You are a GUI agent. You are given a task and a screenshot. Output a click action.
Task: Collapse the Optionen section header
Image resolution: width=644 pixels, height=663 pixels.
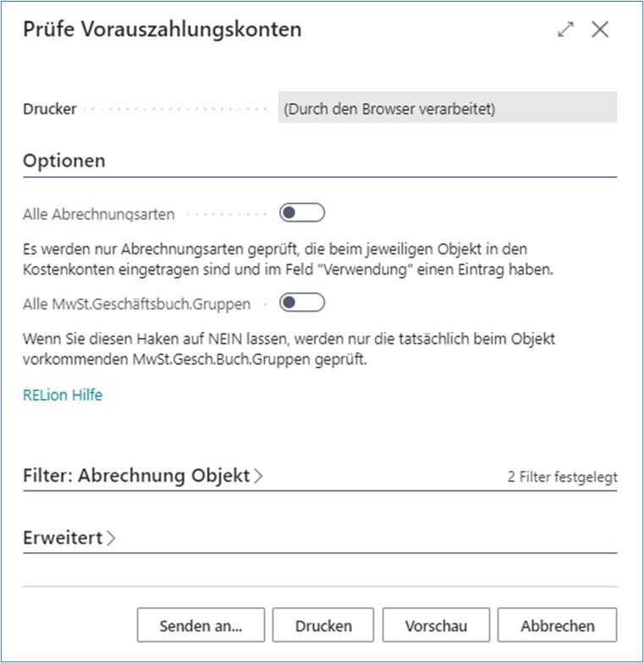64,161
